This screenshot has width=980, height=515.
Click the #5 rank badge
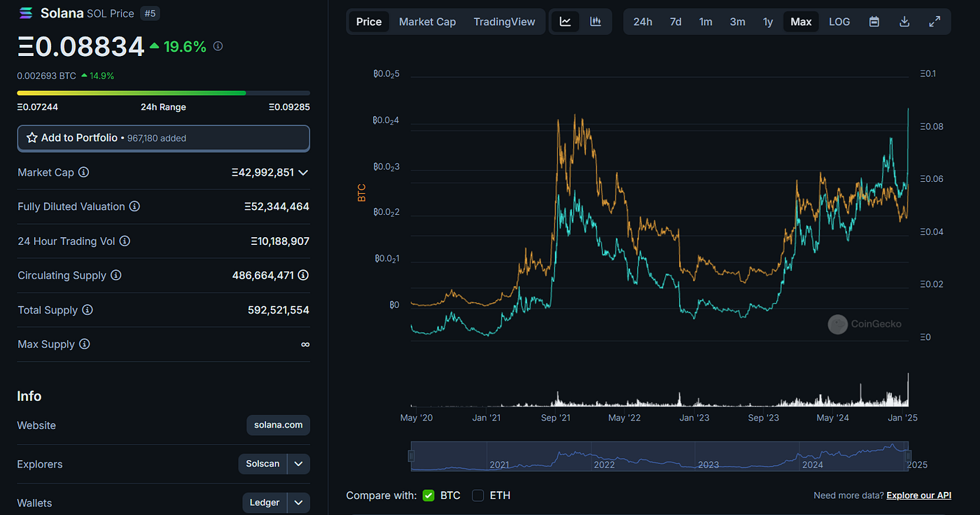[149, 13]
